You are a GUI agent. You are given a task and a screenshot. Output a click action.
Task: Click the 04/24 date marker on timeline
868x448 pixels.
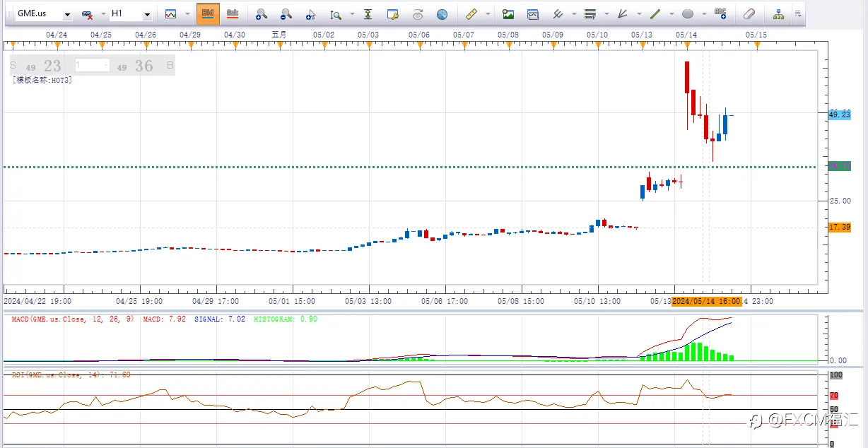point(57,35)
